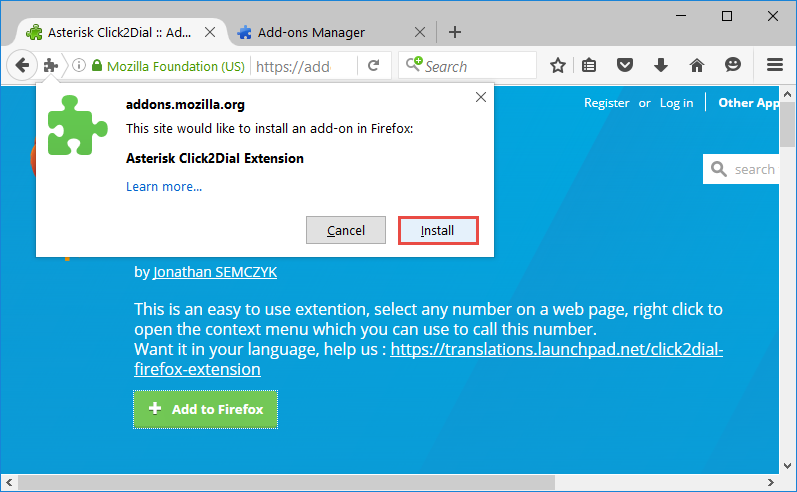
Task: Maximize the Firefox window
Action: [x=727, y=16]
